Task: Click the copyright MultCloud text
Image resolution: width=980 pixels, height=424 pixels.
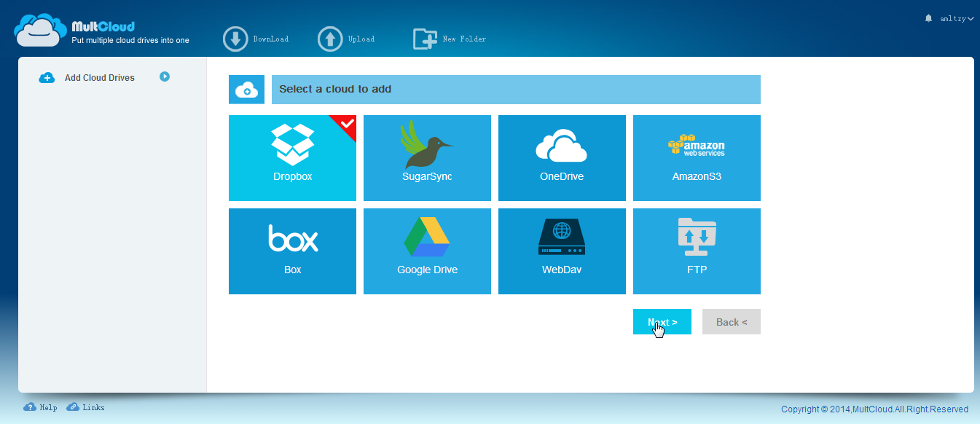Action: (874, 409)
